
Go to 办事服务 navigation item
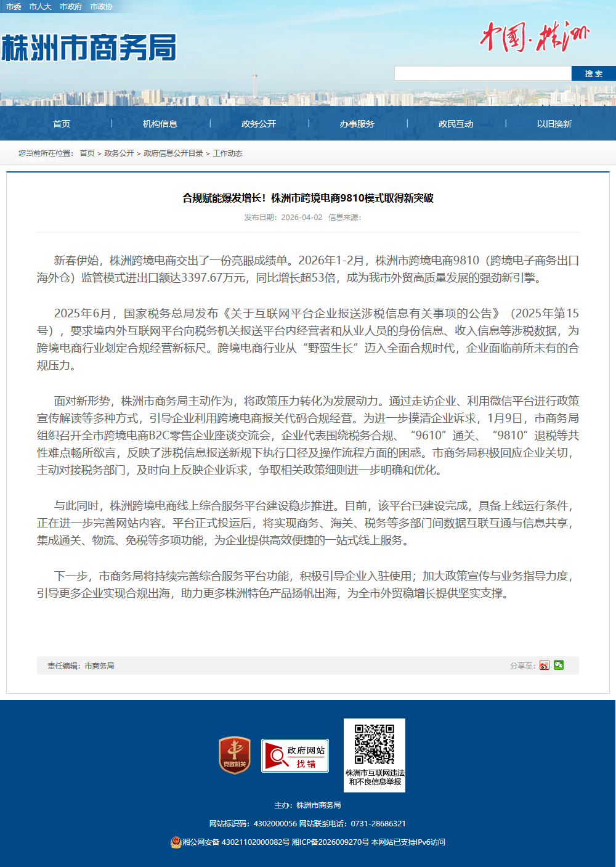point(357,124)
